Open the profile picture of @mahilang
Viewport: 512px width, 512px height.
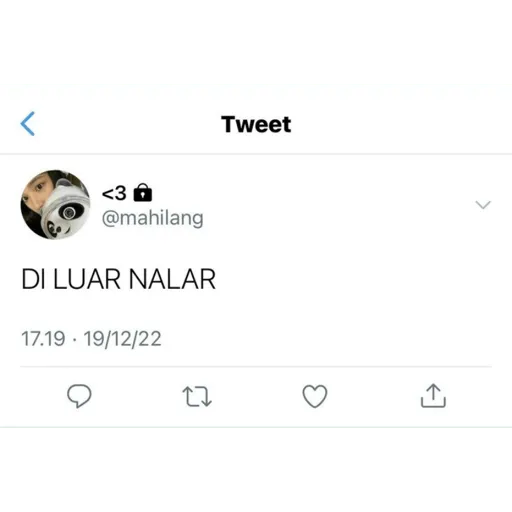point(55,205)
